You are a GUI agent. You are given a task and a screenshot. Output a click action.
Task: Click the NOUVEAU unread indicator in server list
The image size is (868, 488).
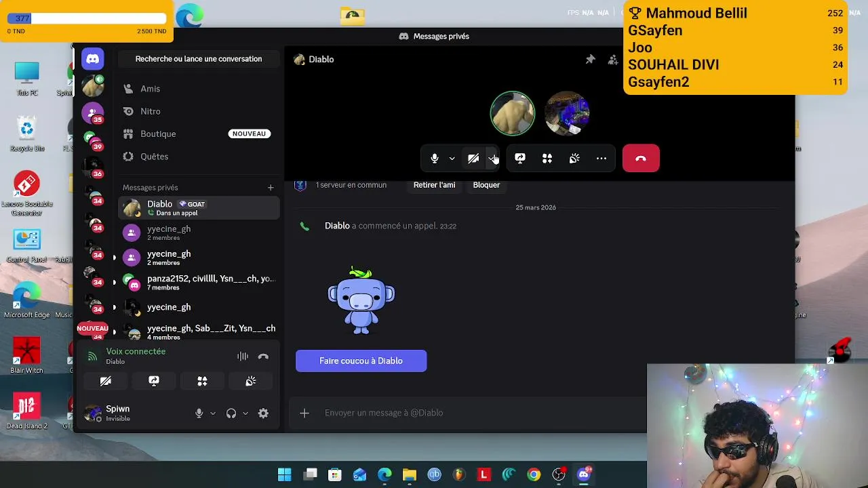(x=92, y=328)
